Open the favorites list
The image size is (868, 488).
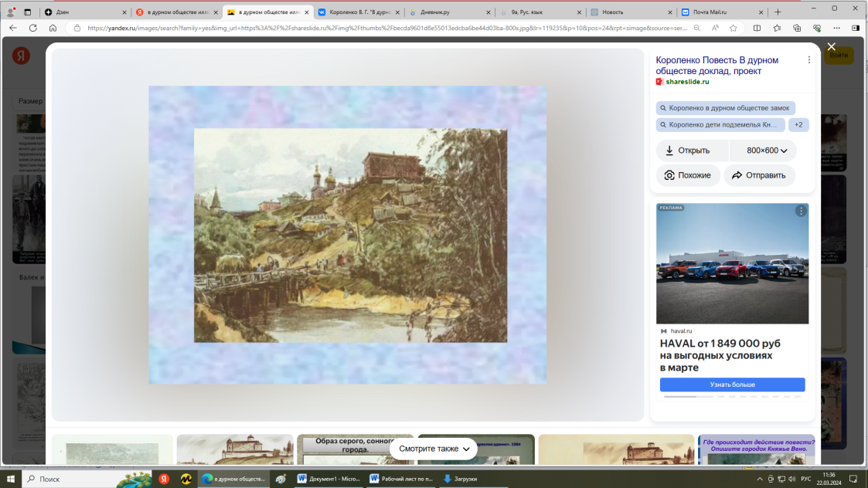coord(777,29)
